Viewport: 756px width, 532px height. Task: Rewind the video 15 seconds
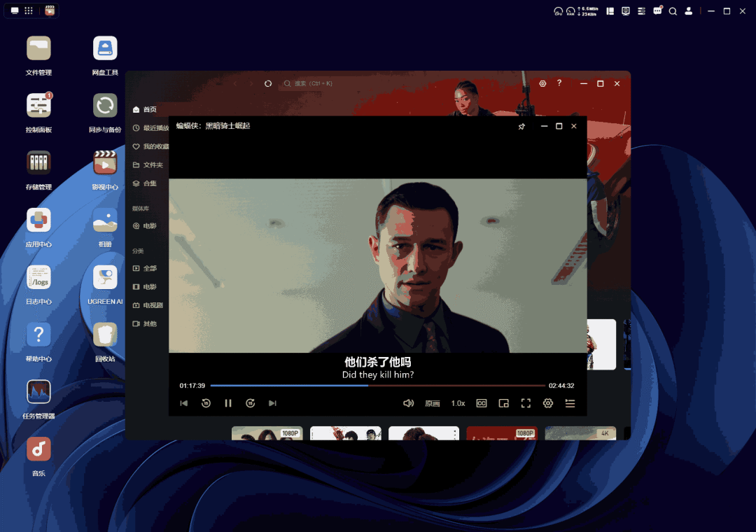click(x=206, y=403)
